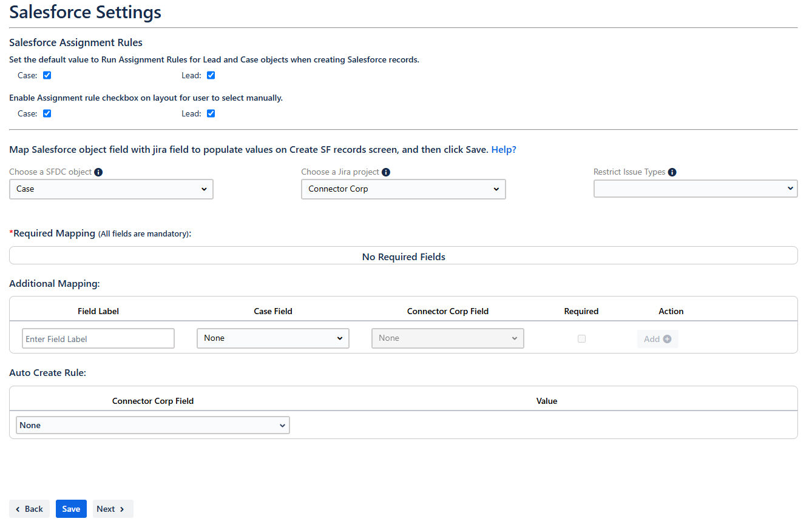Viewport: 812px width, 530px height.
Task: Click the Additional Mapping heading
Action: [x=55, y=284]
